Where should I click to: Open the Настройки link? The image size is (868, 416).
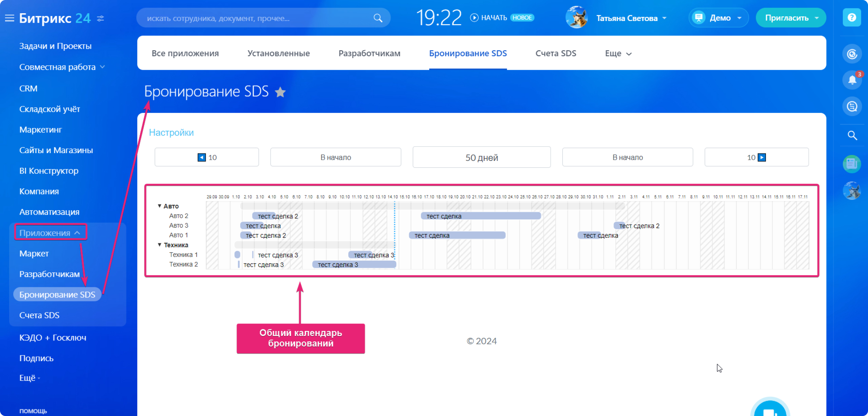171,132
